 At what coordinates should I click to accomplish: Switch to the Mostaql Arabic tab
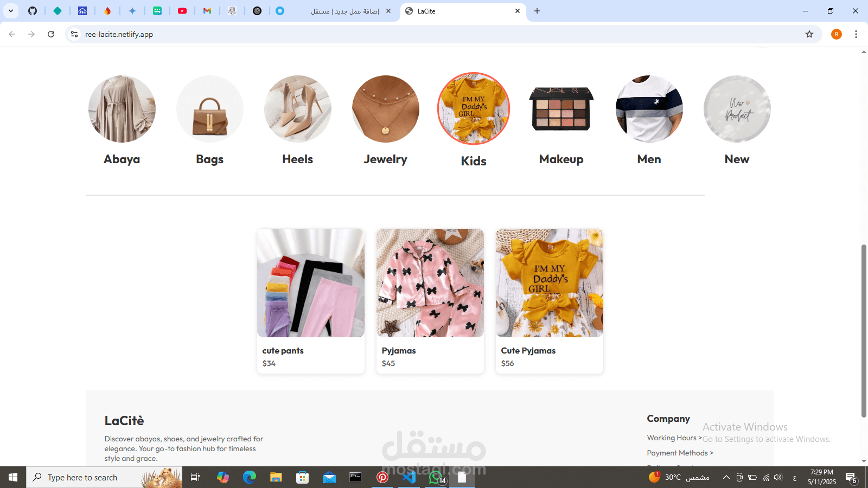[x=345, y=11]
